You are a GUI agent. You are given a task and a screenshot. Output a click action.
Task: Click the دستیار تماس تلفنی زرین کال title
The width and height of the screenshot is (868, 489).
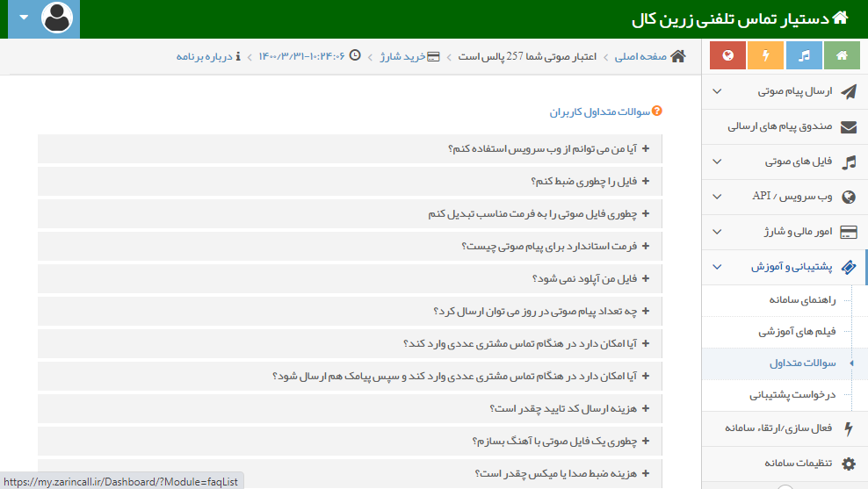coord(730,19)
